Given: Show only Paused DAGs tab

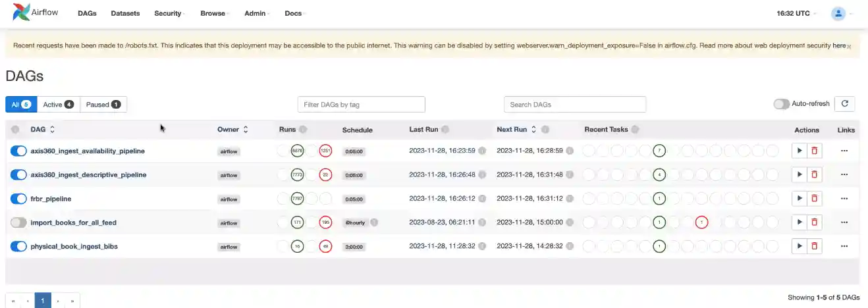Looking at the screenshot, I should coord(103,105).
